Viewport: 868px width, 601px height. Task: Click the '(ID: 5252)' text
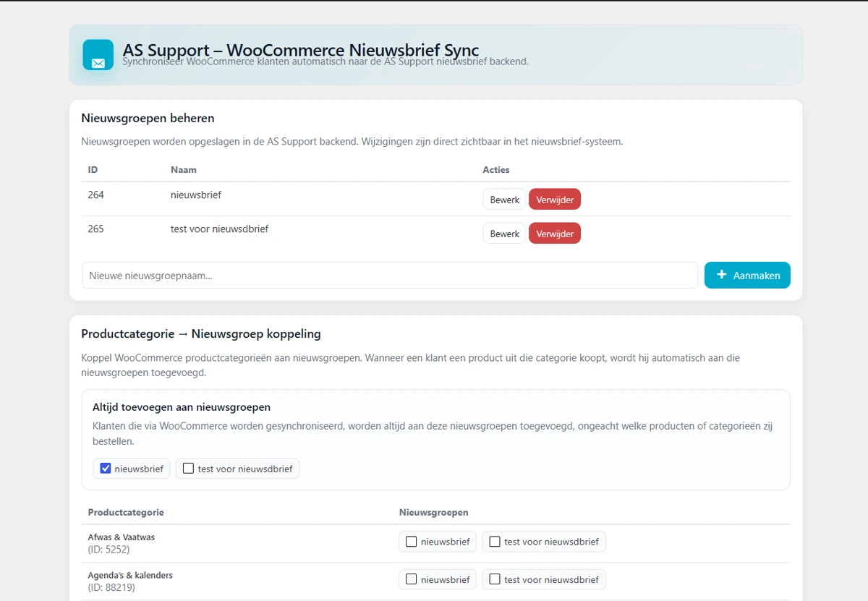109,550
